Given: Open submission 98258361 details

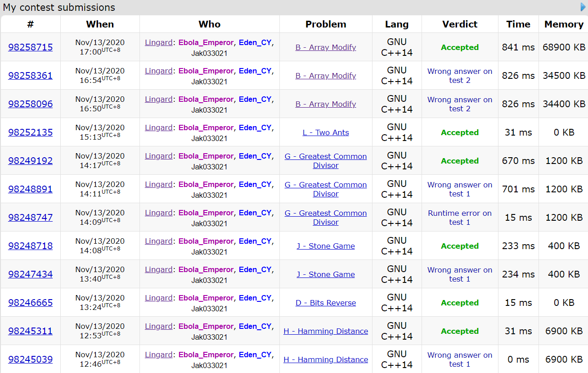Looking at the screenshot, I should click(x=30, y=76).
